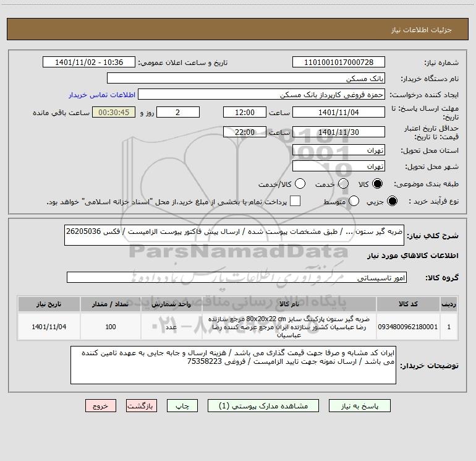Click the quantity cell 100
The height and width of the screenshot is (461, 476).
pos(110,327)
